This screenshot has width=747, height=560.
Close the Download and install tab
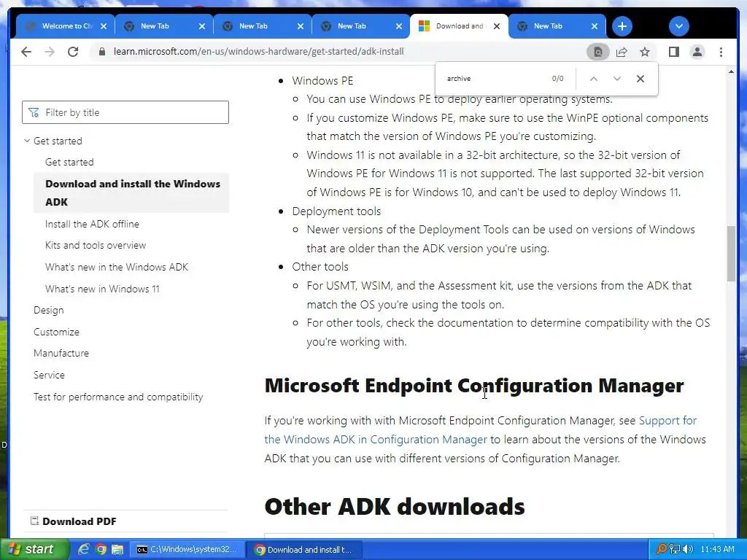pos(496,26)
